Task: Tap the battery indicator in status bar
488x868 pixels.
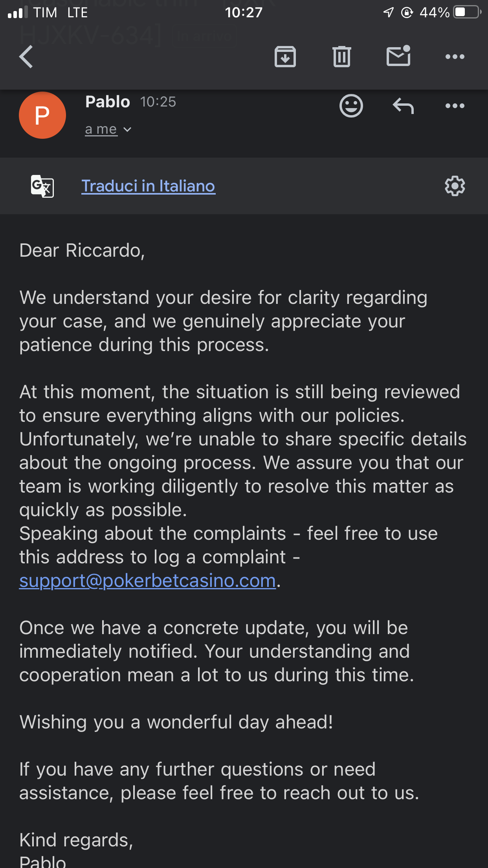Action: click(467, 12)
